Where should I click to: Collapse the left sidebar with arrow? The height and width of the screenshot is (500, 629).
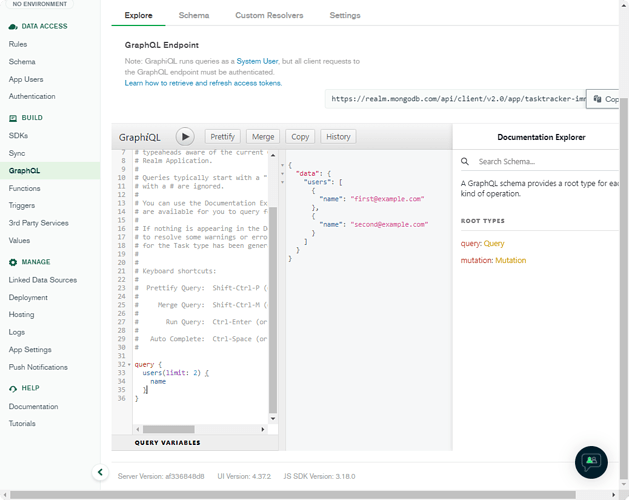100,472
